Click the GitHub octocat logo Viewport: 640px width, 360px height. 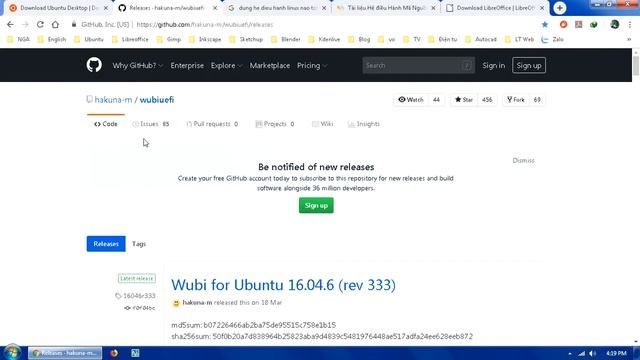94,65
